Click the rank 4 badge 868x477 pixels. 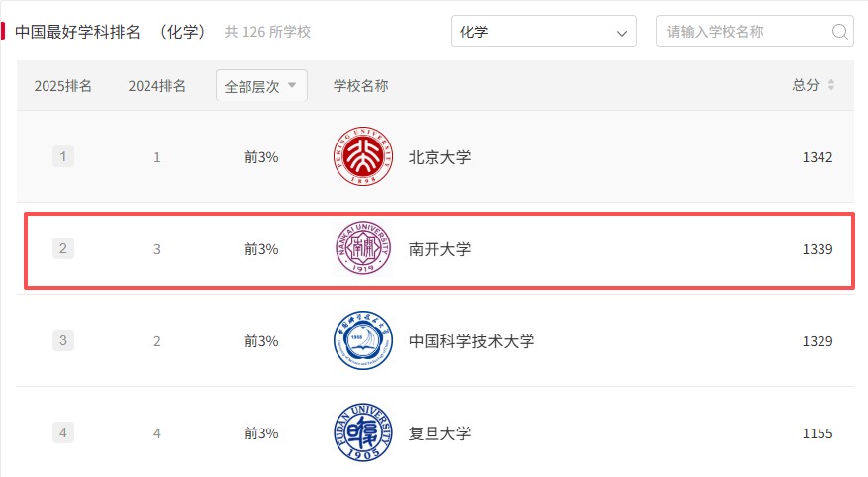pyautogui.click(x=63, y=432)
